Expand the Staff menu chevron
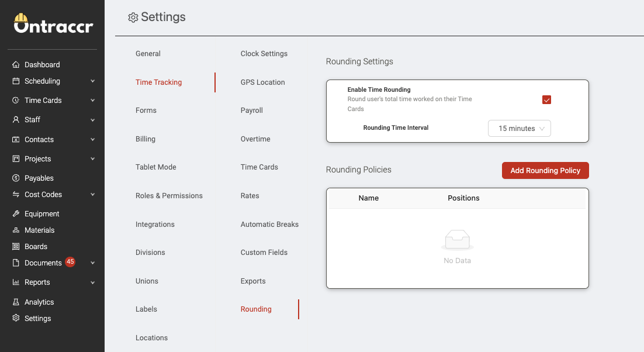This screenshot has height=352, width=644. point(93,120)
